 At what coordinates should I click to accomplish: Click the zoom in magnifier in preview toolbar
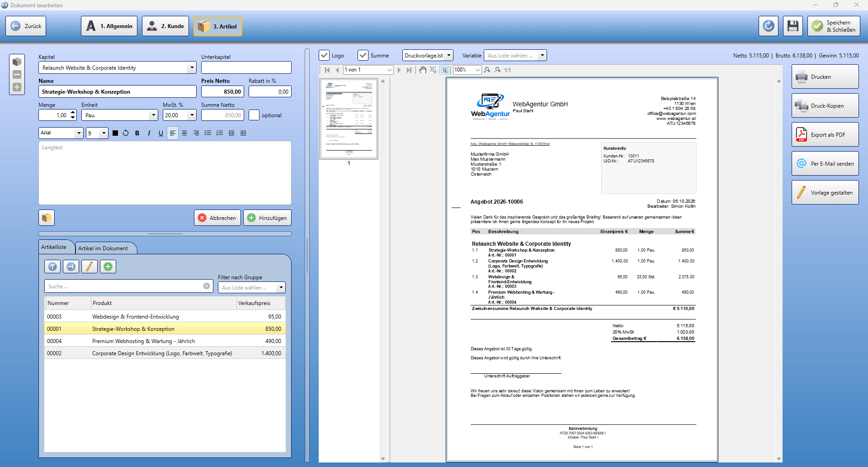click(x=487, y=70)
